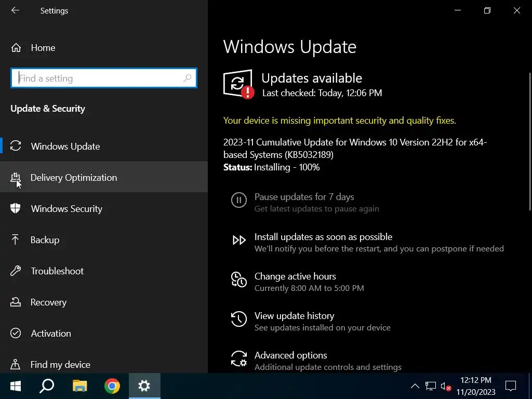Click 'Status: Installing - 100%' text
Image resolution: width=532 pixels, height=399 pixels.
(271, 167)
